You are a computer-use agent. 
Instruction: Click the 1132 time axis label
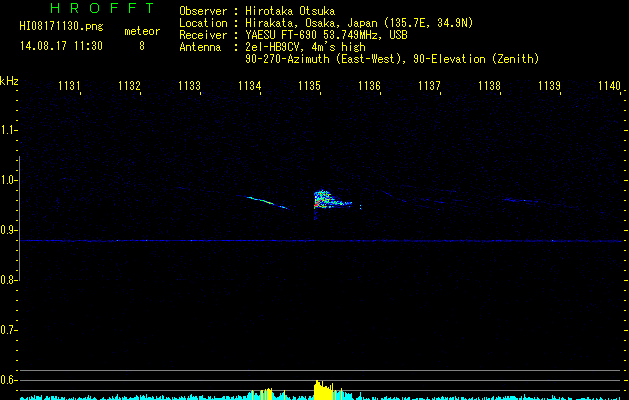(129, 85)
